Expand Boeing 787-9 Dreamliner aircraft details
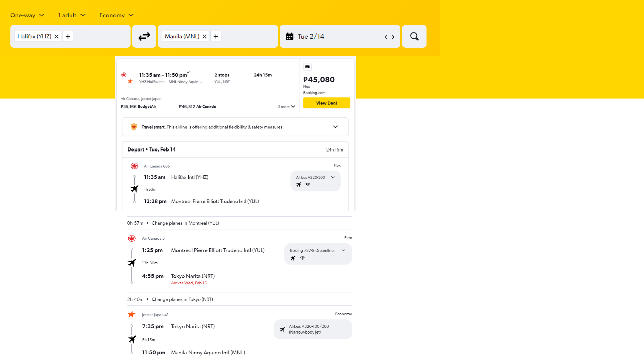The width and height of the screenshot is (644, 362). coord(343,250)
